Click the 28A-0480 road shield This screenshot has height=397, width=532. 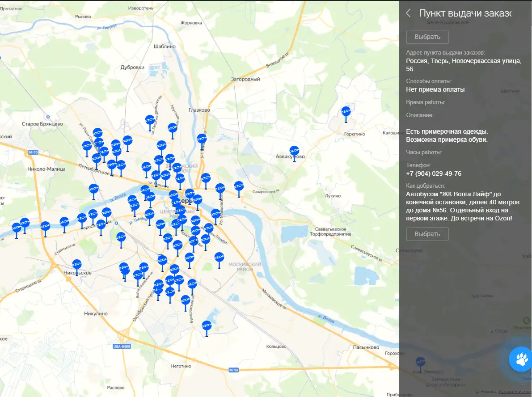point(122,346)
